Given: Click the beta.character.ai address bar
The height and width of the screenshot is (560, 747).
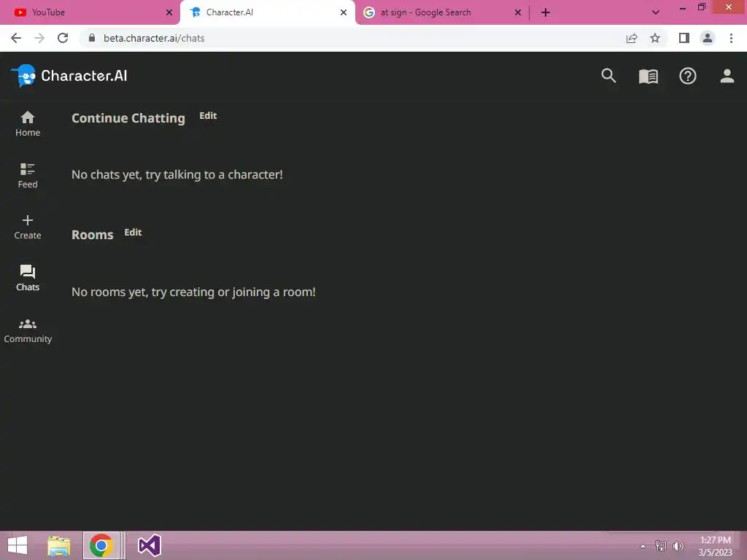Looking at the screenshot, I should pos(352,38).
